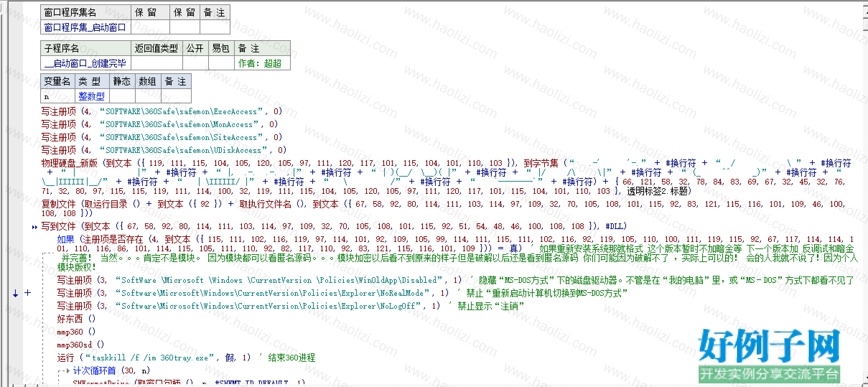Select the 作者: 超超 remark cell
This screenshot has height=387, width=868.
point(262,63)
